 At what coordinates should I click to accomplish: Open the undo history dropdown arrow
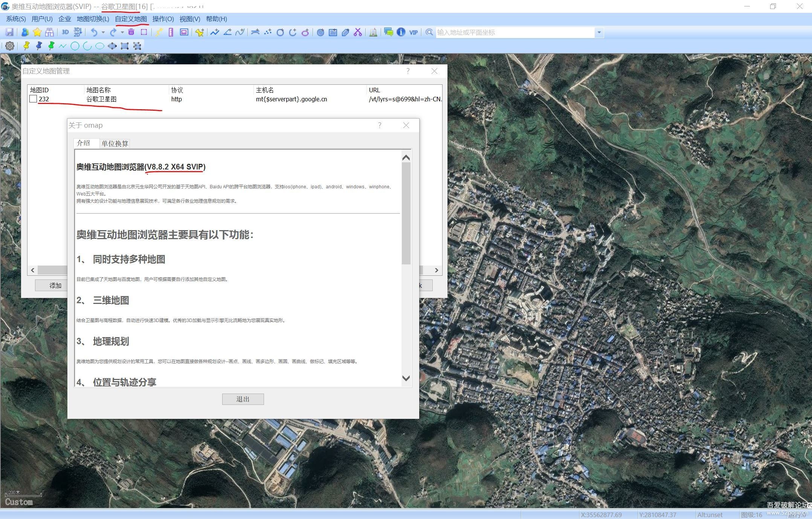103,32
